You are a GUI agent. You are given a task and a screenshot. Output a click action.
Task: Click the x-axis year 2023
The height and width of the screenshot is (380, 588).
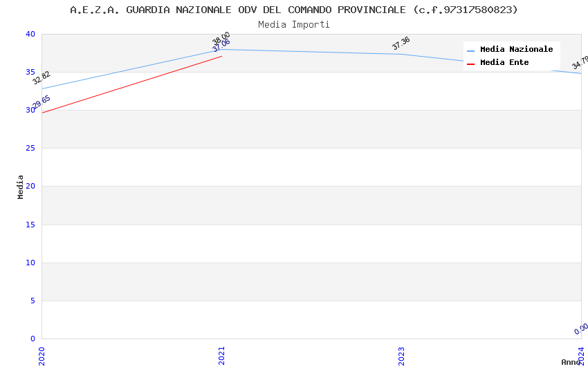[401, 356]
